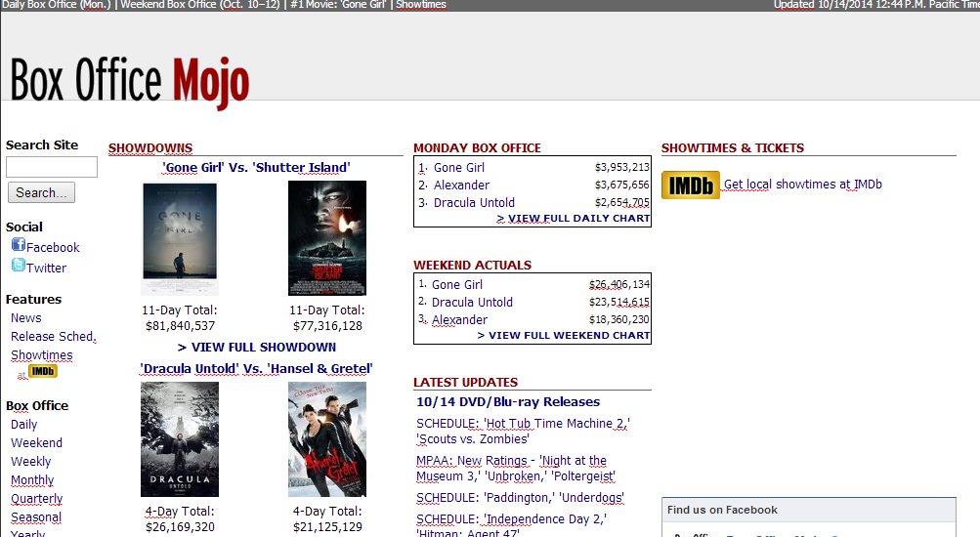Screen dimensions: 980x537
Task: Open Weekend Box Office (Oct. 10–12) top link
Action: [x=200, y=4]
